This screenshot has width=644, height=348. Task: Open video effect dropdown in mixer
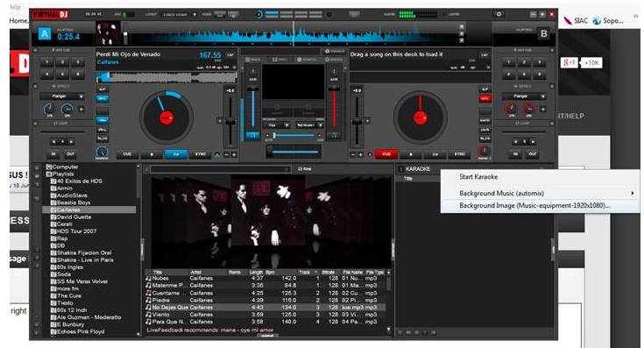tap(308, 124)
